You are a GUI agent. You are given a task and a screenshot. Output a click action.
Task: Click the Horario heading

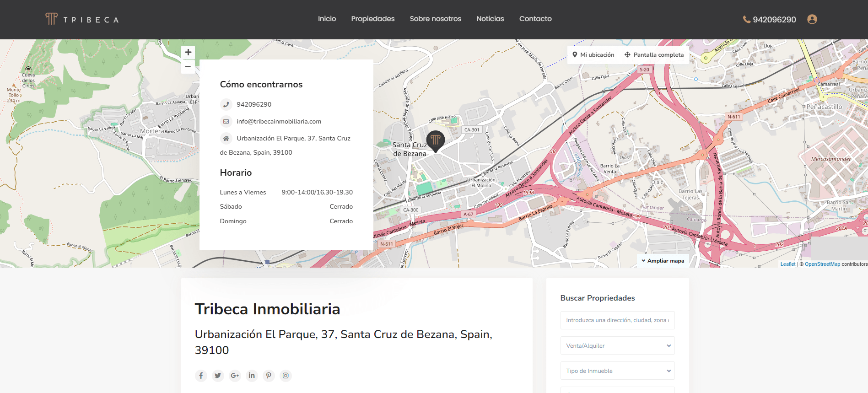click(x=236, y=173)
